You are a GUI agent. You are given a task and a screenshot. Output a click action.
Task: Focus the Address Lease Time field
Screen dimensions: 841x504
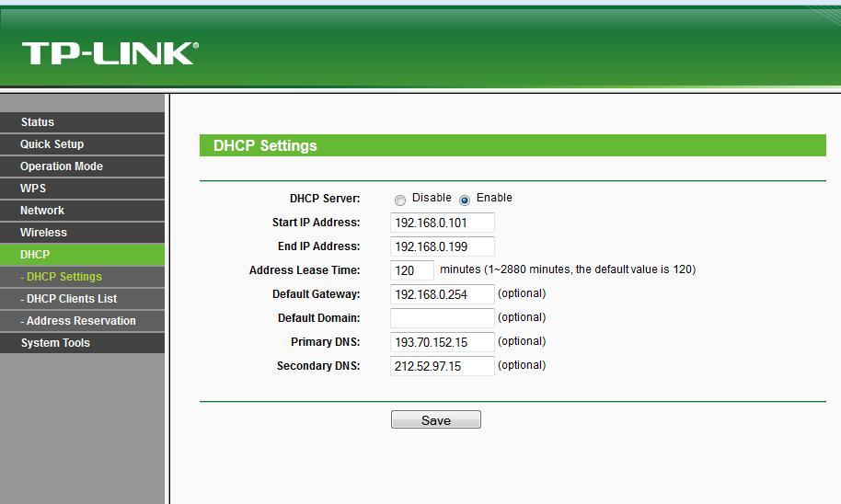(x=411, y=270)
